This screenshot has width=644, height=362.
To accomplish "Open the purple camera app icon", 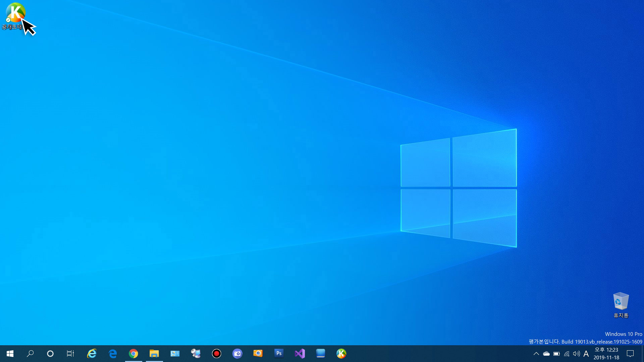I will pos(237,354).
